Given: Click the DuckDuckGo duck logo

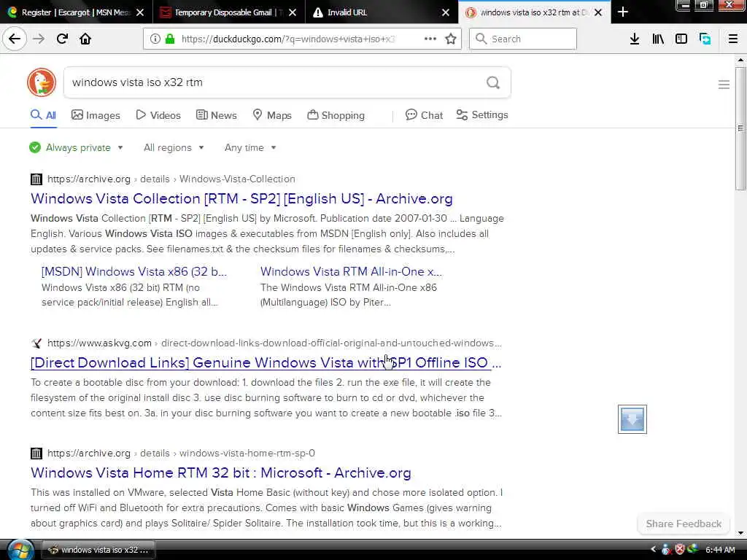Looking at the screenshot, I should (x=42, y=82).
